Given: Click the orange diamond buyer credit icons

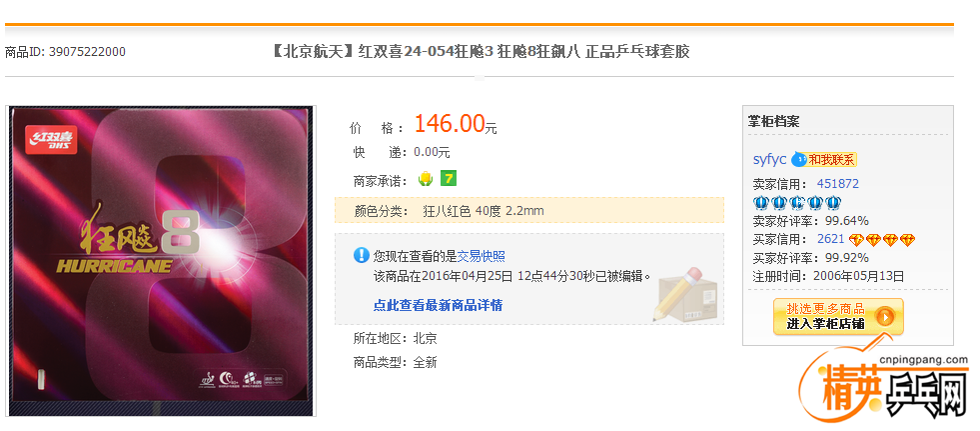Looking at the screenshot, I should pos(881,240).
